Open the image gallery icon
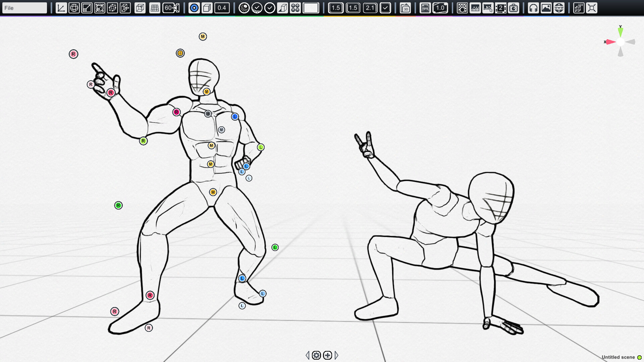This screenshot has width=644, height=362. click(x=546, y=7)
